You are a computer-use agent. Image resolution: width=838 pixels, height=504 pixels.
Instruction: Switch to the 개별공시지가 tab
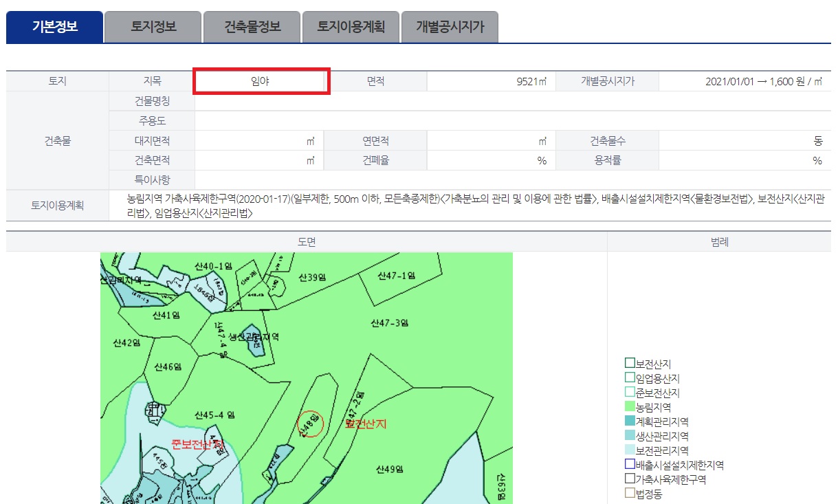point(449,26)
